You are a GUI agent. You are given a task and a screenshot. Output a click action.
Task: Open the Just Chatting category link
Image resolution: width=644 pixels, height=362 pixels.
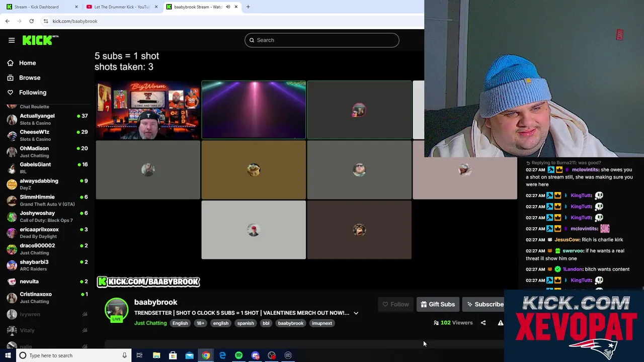[x=150, y=323]
